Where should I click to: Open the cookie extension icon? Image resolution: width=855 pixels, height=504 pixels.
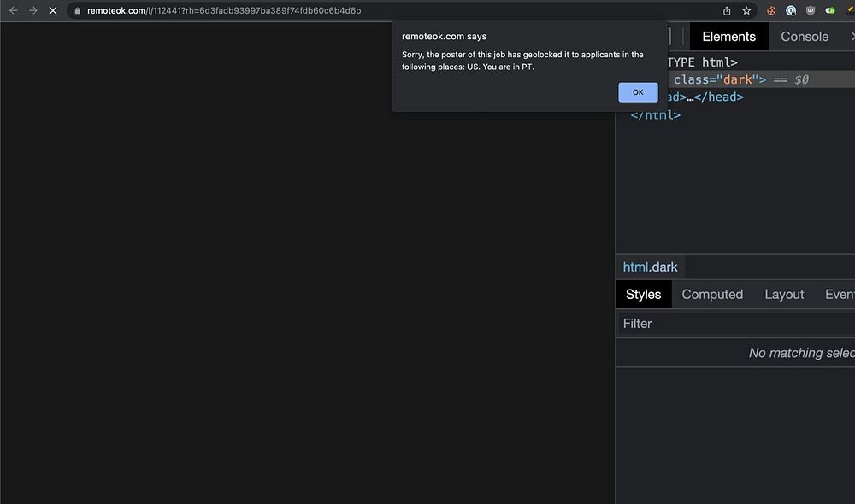click(x=771, y=11)
